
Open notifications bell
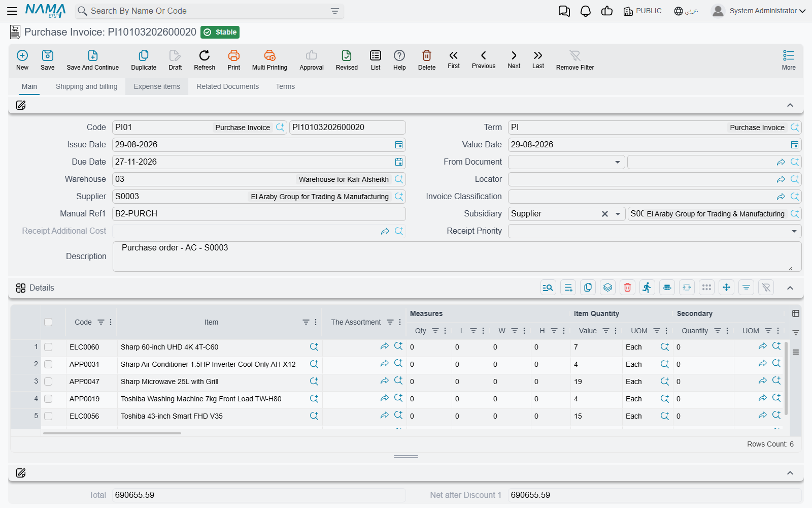pos(586,11)
